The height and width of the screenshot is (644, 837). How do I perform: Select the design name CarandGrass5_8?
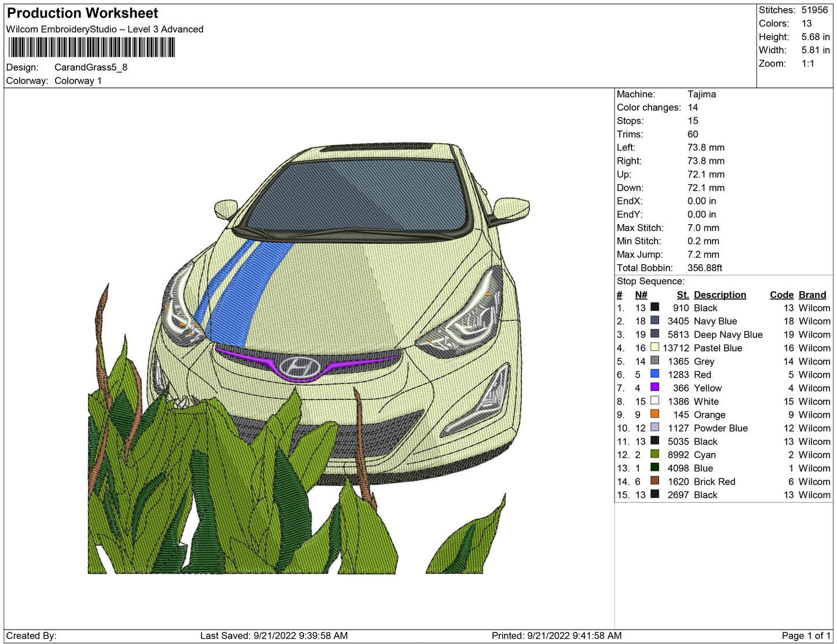pos(91,67)
